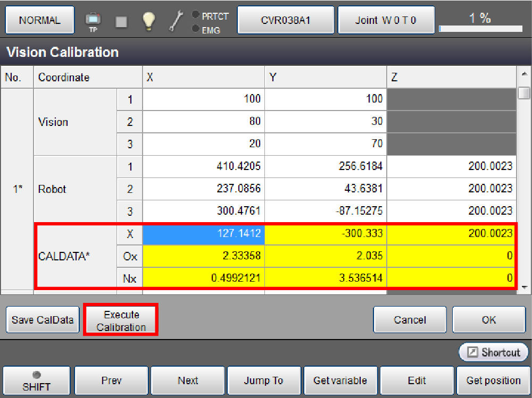This screenshot has width=532, height=398.
Task: Open the CVR038A1 robot selector
Action: [286, 21]
